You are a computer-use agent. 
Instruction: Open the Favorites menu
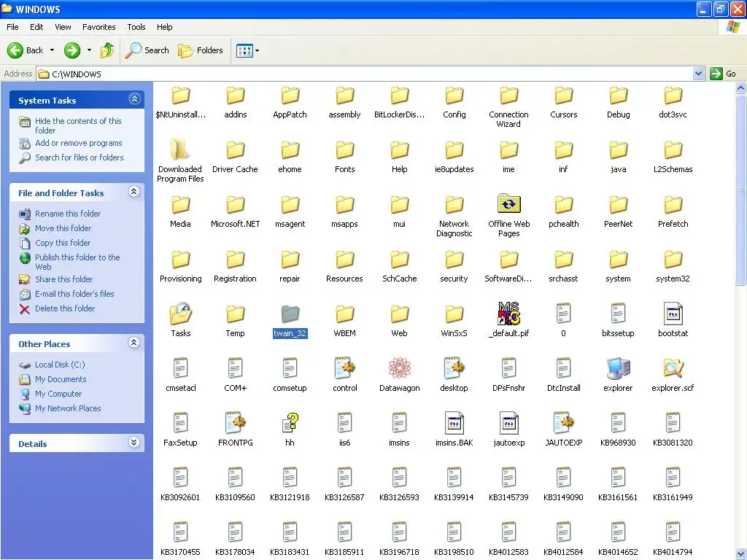pyautogui.click(x=99, y=27)
